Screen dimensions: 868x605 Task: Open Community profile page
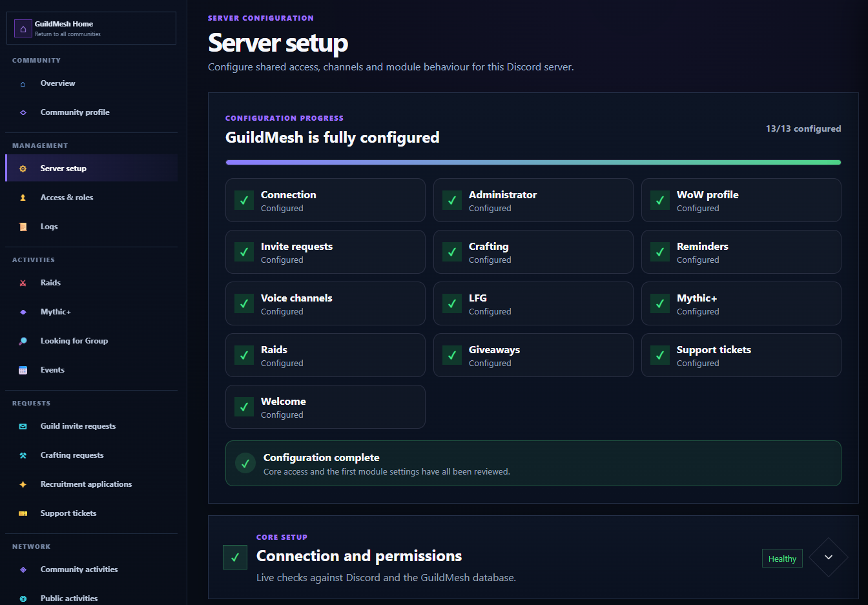[x=91, y=112]
